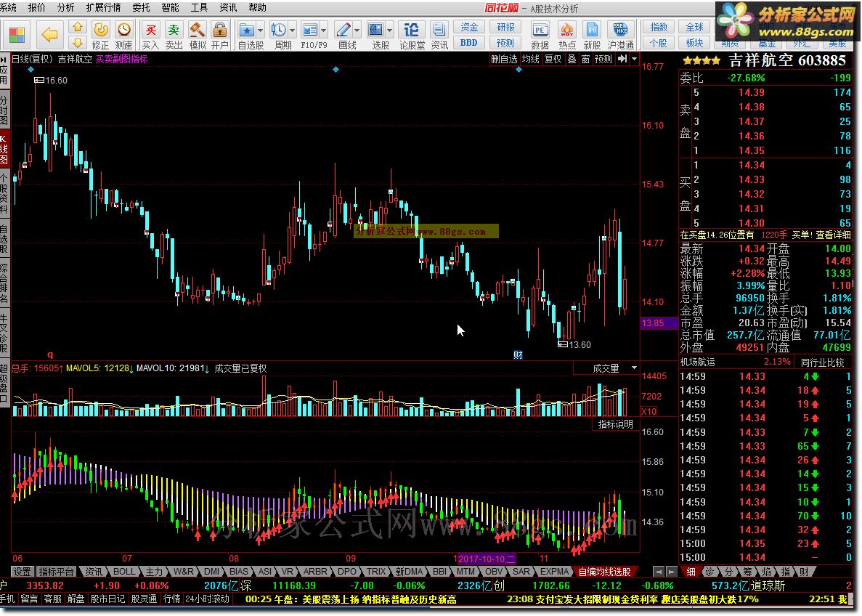The width and height of the screenshot is (862, 616).
Task: Open the 论股堂 forum icon
Action: click(x=412, y=35)
